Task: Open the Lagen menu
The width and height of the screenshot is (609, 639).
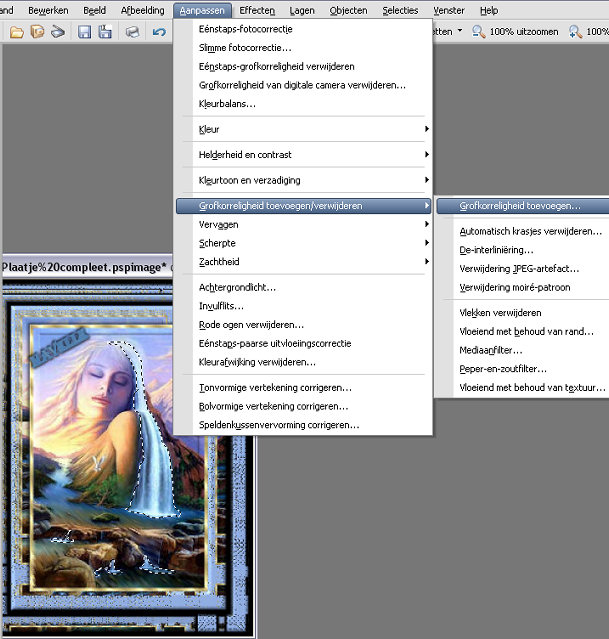Action: 302,11
